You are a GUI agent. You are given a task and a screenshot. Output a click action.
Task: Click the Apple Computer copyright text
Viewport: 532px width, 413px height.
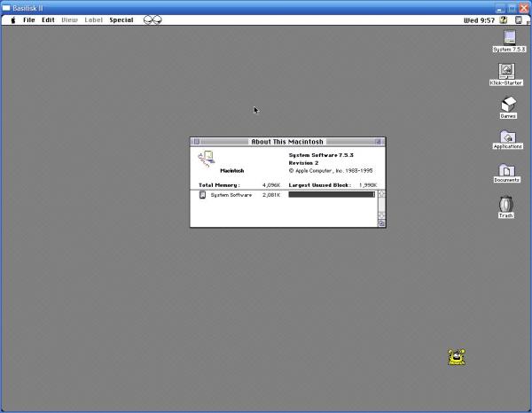point(331,170)
